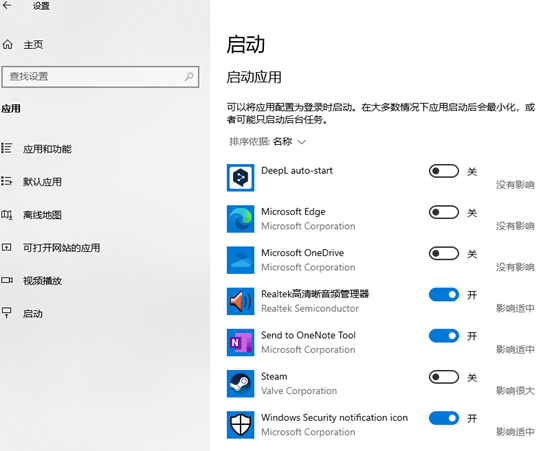Click the 离线地图 map icon
The height and width of the screenshot is (451, 554).
tap(7, 214)
